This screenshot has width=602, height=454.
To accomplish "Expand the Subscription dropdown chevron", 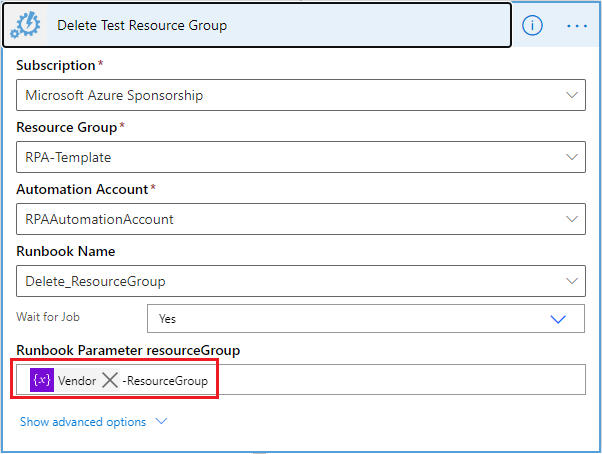I will coord(573,95).
